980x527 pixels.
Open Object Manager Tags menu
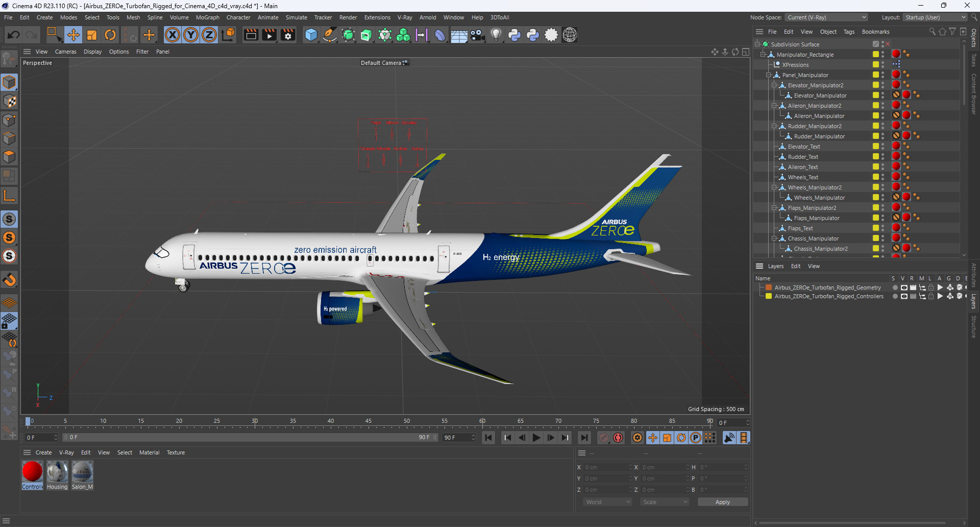849,32
